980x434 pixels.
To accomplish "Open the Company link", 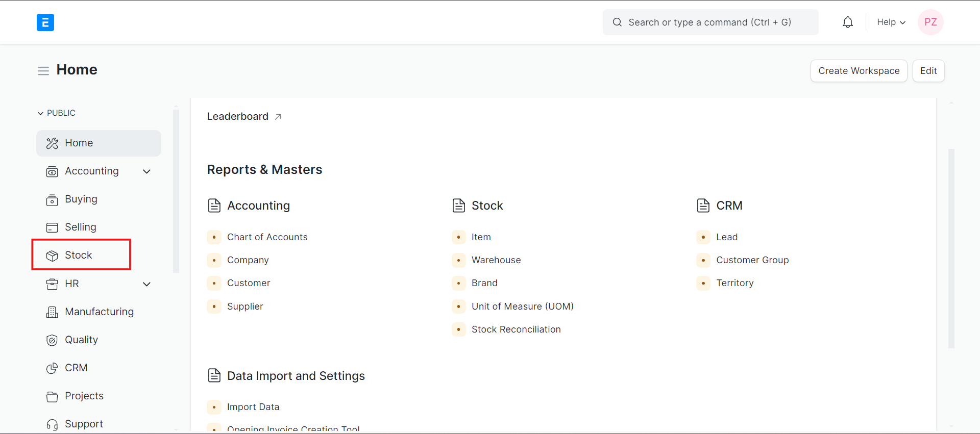I will 248,260.
